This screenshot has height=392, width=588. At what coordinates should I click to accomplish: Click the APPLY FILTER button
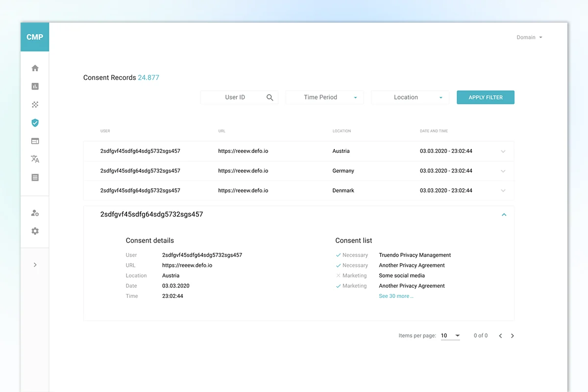[x=485, y=98]
